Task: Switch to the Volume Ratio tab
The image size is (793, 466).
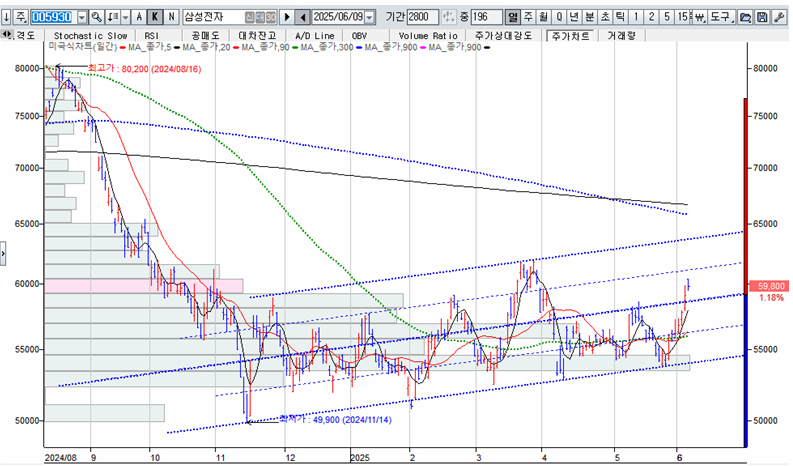Action: (428, 36)
